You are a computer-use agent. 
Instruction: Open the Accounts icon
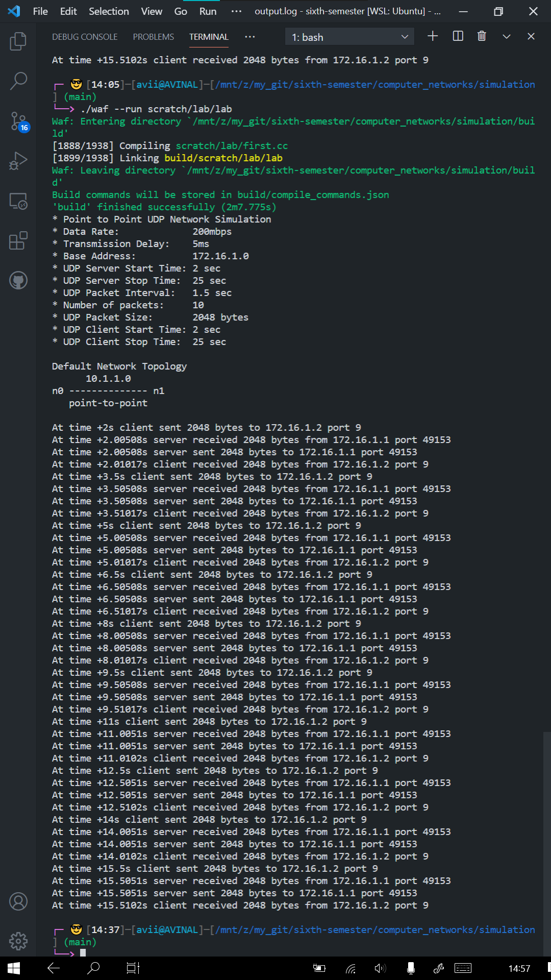18,901
